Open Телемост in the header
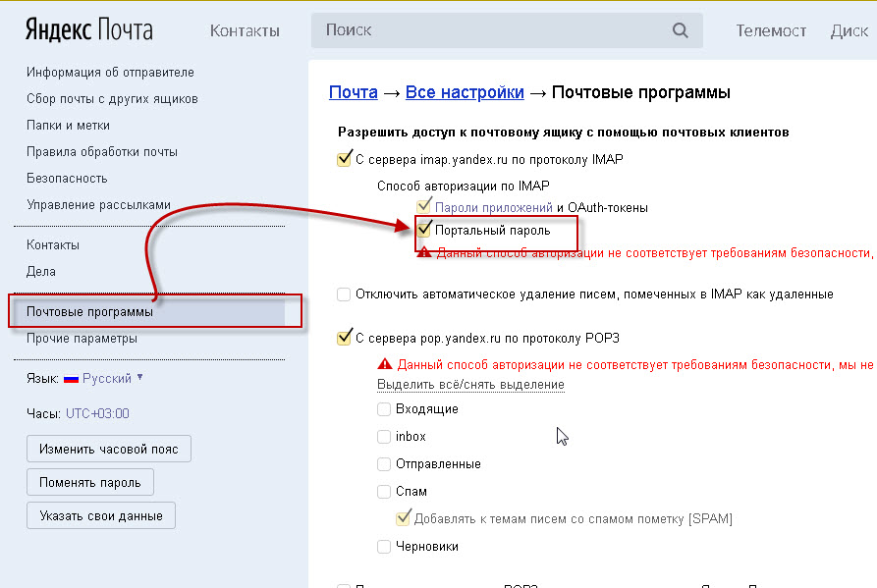This screenshot has height=588, width=877. click(x=771, y=30)
